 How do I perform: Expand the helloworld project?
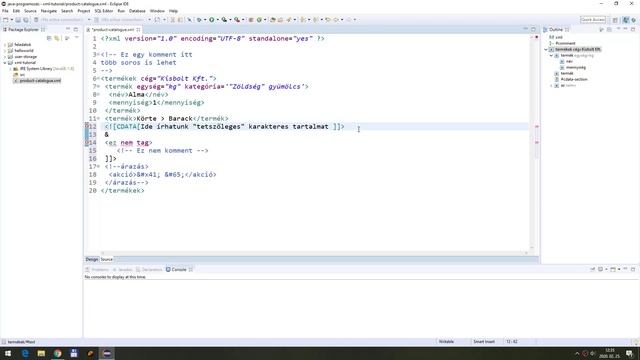pyautogui.click(x=5, y=51)
